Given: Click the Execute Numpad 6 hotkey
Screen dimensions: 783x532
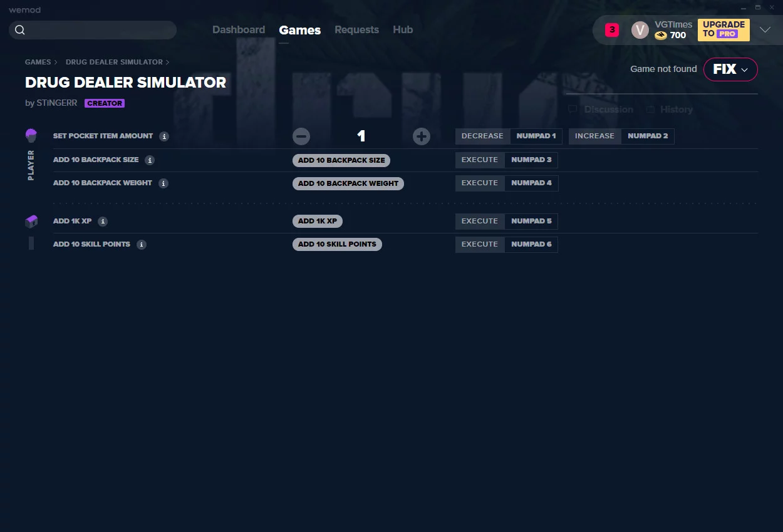Looking at the screenshot, I should click(507, 245).
